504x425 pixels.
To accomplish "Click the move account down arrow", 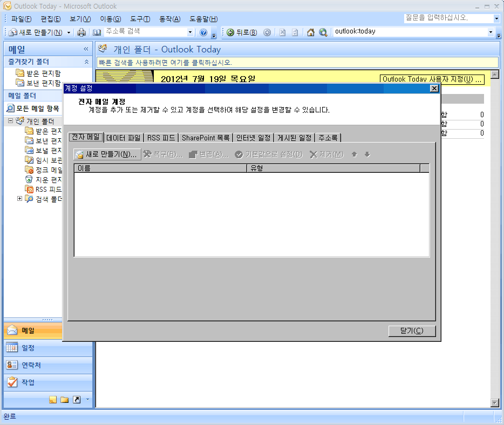I will (367, 154).
